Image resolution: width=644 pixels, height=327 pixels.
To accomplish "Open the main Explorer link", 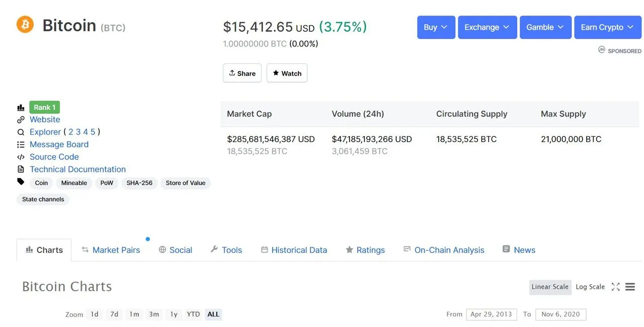I will tap(45, 132).
